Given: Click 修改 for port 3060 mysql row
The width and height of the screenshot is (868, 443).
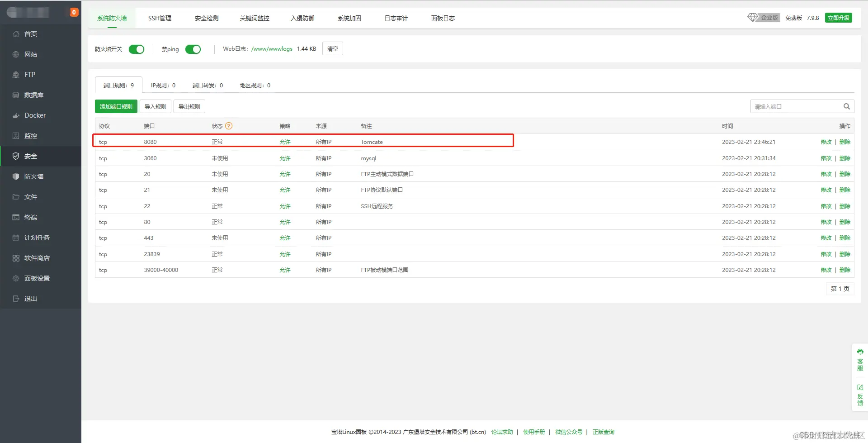Looking at the screenshot, I should coord(826,158).
